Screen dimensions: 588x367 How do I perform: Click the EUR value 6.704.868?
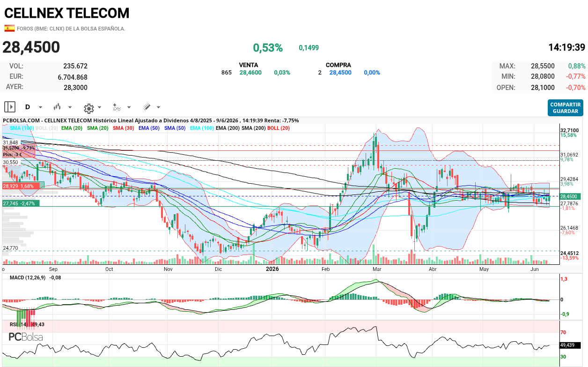[73, 77]
